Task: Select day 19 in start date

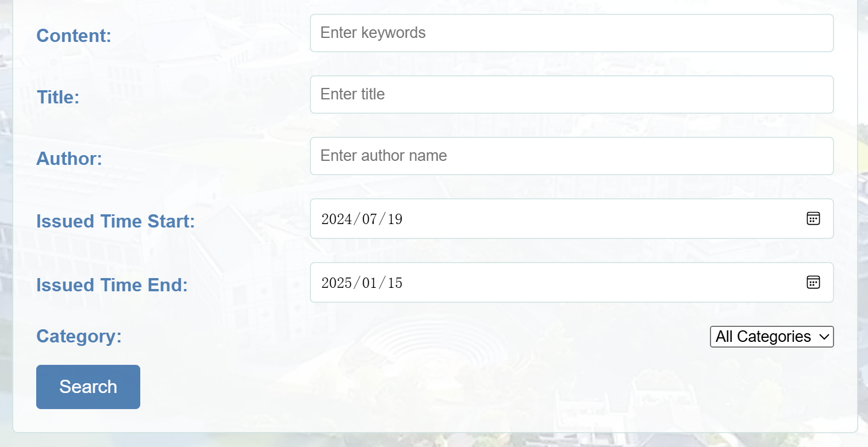Action: click(394, 219)
